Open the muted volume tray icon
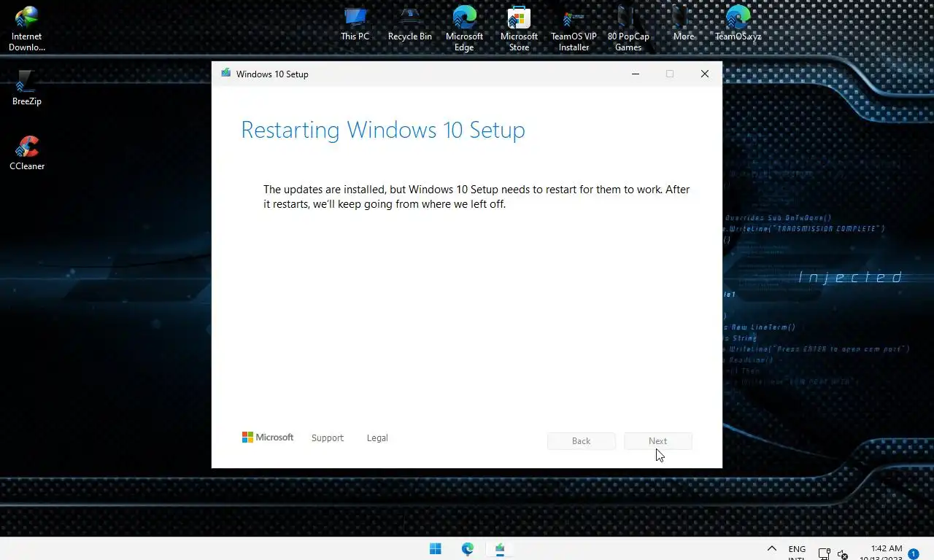Viewport: 934px width, 560px height. [843, 554]
